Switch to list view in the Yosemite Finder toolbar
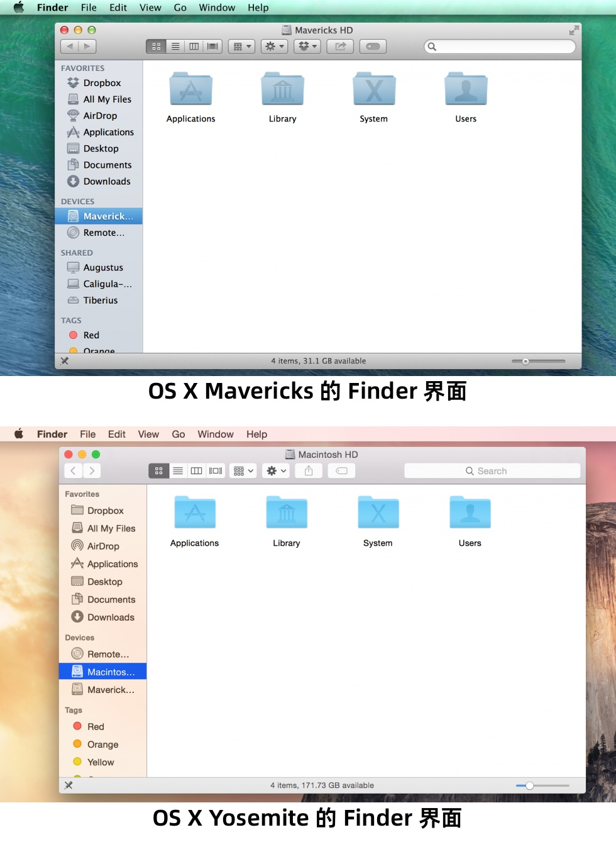The height and width of the screenshot is (842, 616). pos(178,470)
